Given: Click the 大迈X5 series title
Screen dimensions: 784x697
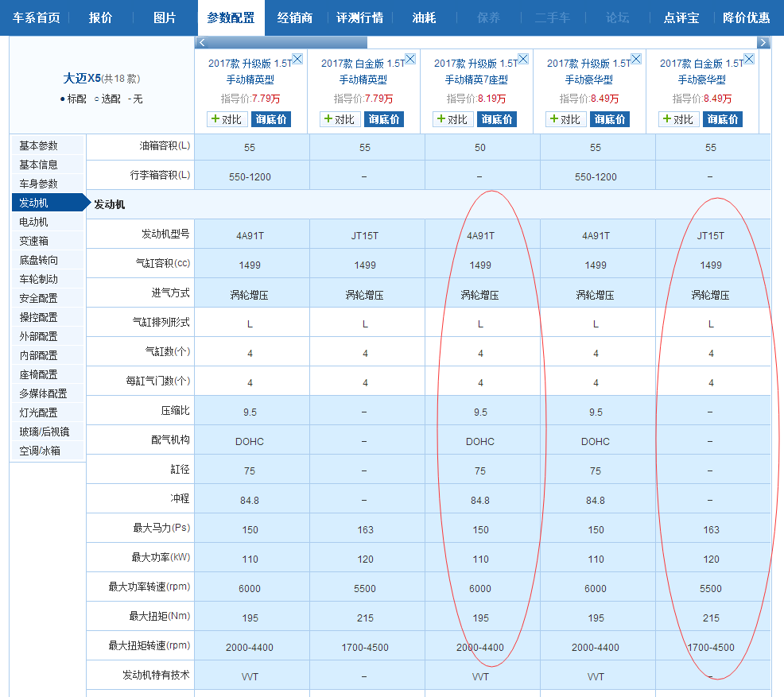Looking at the screenshot, I should pyautogui.click(x=82, y=79).
